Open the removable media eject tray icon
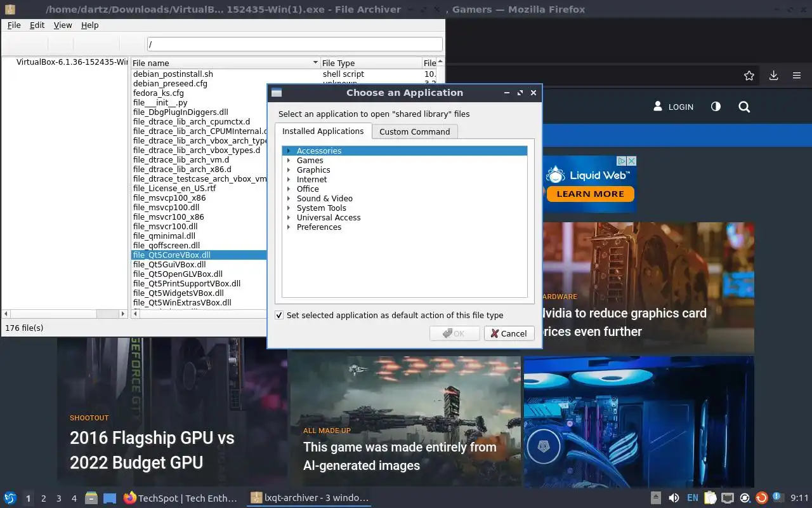This screenshot has width=812, height=508. point(656,498)
